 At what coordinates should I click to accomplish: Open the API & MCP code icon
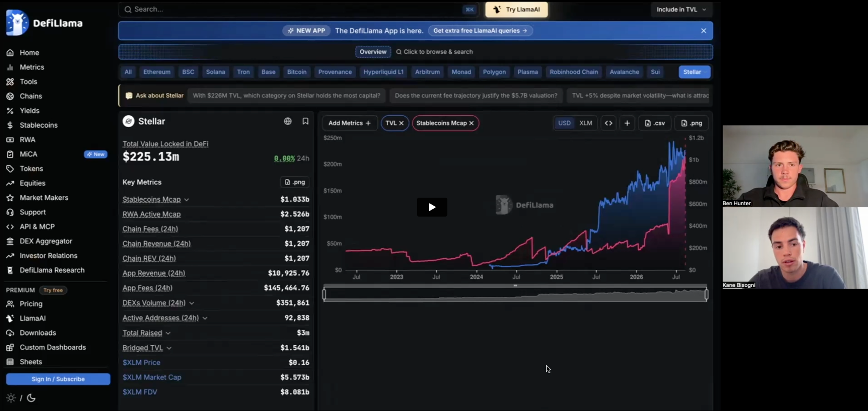point(10,226)
